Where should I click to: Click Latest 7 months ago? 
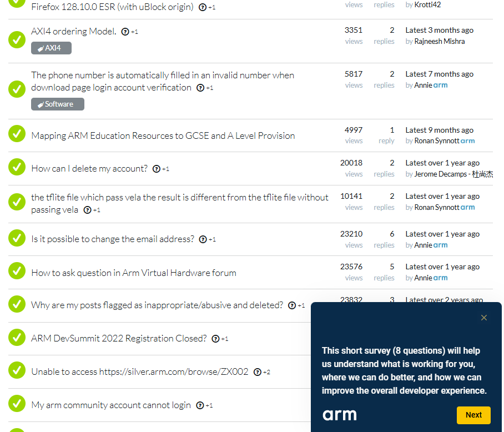[x=440, y=74]
